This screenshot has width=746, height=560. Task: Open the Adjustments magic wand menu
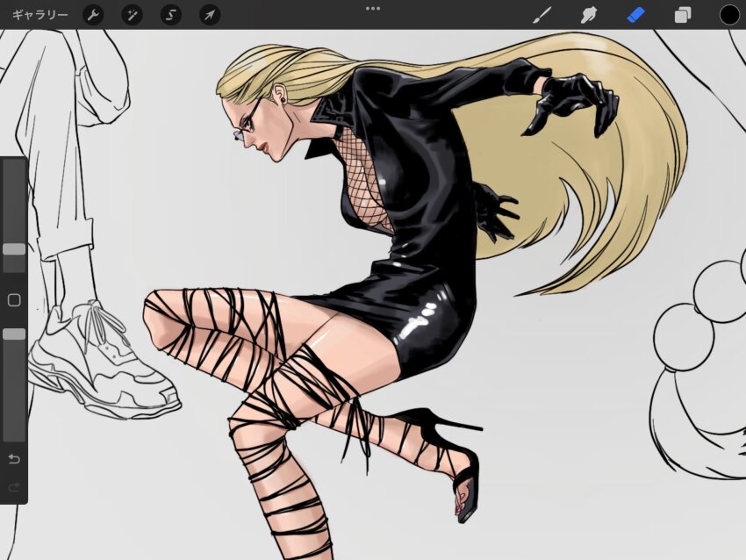click(132, 14)
